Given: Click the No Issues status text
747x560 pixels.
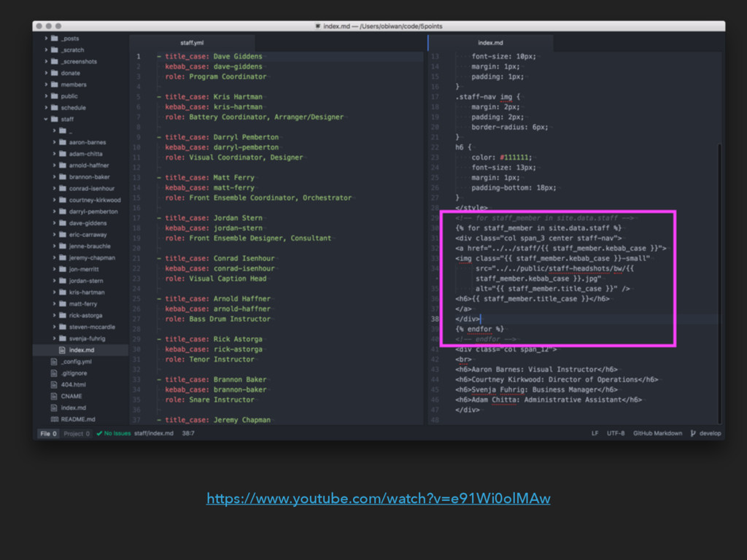Looking at the screenshot, I should tap(117, 433).
